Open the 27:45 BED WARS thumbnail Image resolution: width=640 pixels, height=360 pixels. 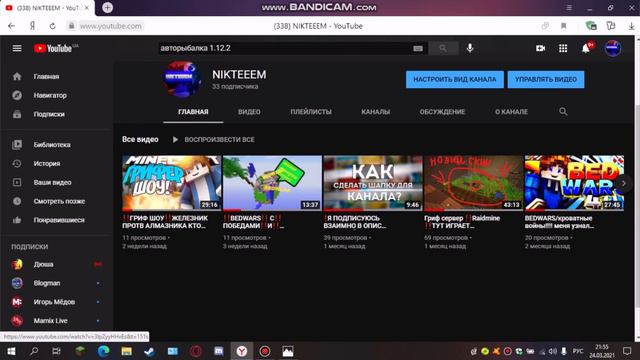(574, 183)
